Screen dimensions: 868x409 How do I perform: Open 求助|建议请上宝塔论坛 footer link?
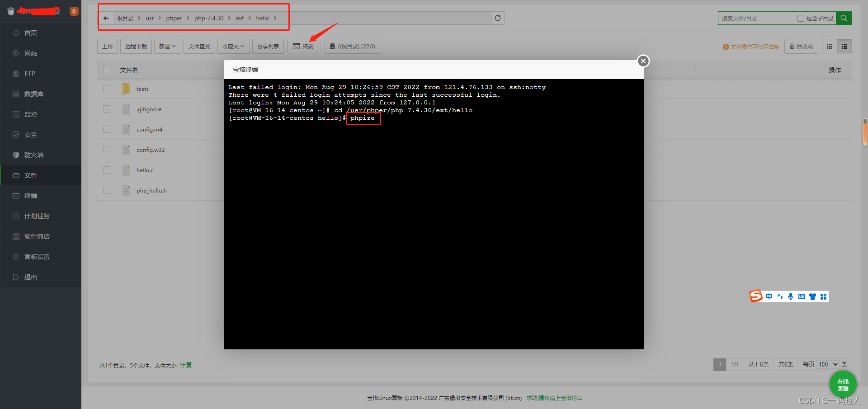coord(554,398)
